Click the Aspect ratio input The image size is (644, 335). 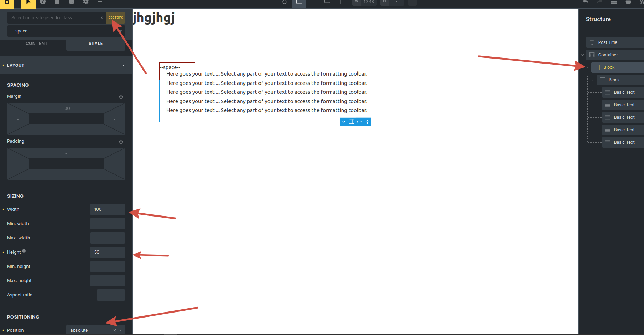click(111, 295)
